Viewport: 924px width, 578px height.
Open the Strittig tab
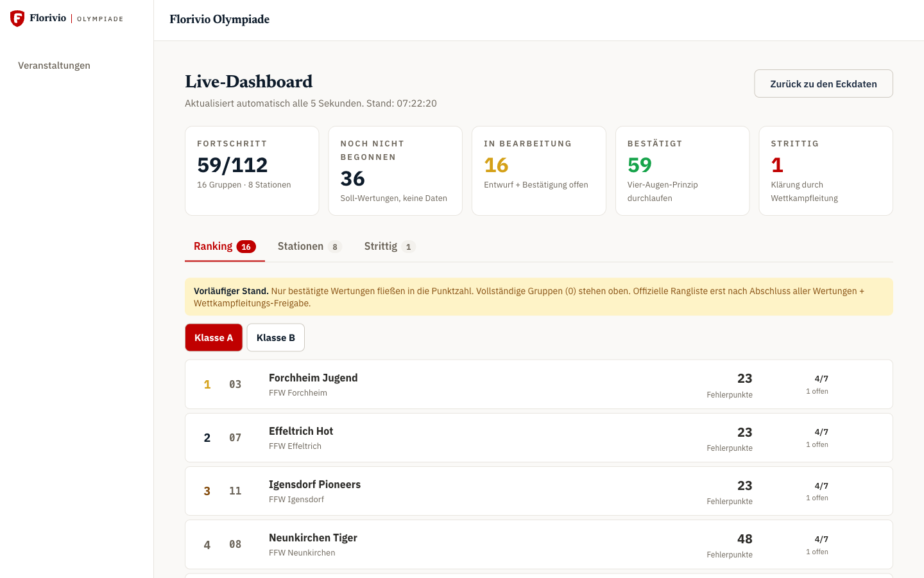[x=389, y=247]
